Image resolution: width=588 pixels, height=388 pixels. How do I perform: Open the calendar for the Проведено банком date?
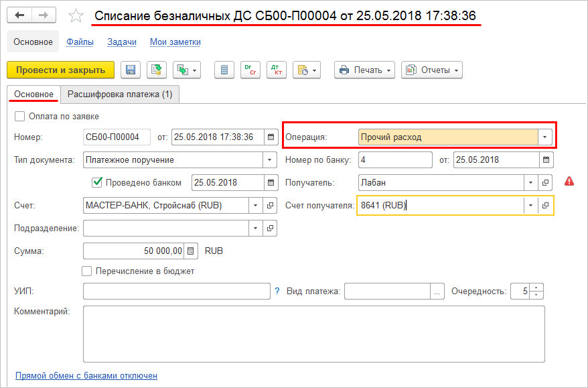click(x=271, y=183)
